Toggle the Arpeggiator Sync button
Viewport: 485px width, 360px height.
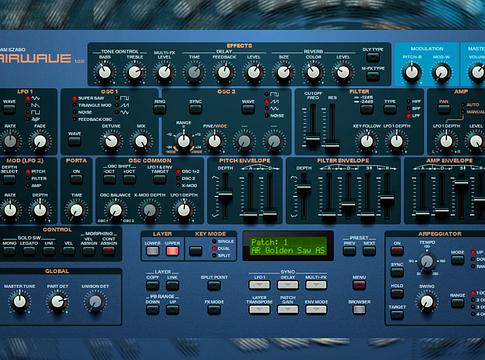point(397,272)
